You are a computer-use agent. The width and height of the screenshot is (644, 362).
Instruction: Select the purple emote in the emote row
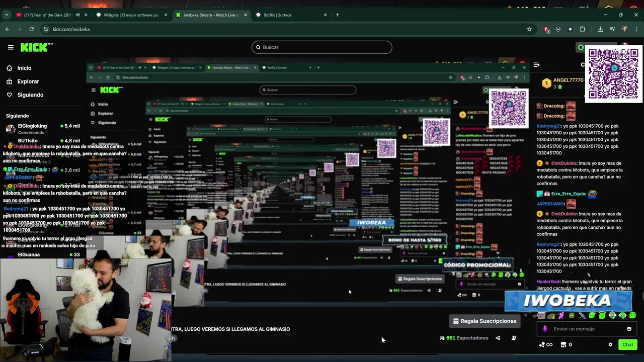click(561, 316)
